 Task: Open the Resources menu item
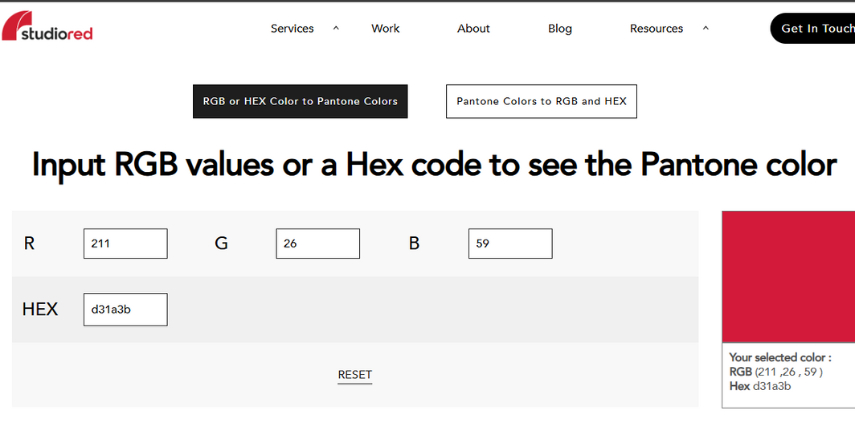click(656, 29)
